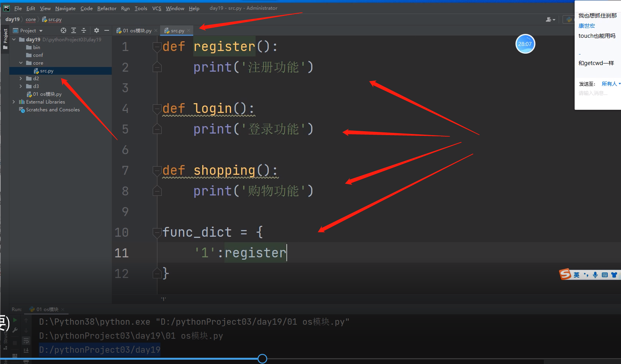Screen dimensions: 621x364
Task: Click the core breadcrumb in navigation bar
Action: coord(31,19)
